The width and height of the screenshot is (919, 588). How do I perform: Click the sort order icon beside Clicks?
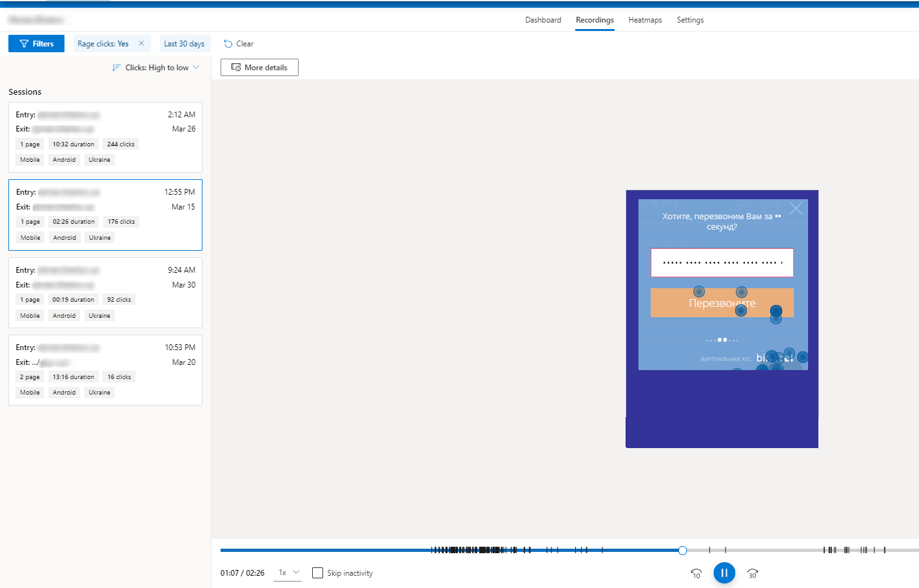(x=117, y=68)
